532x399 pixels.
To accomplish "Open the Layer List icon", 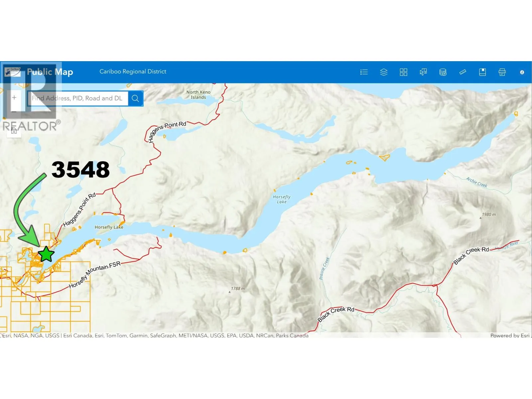I will (x=384, y=72).
